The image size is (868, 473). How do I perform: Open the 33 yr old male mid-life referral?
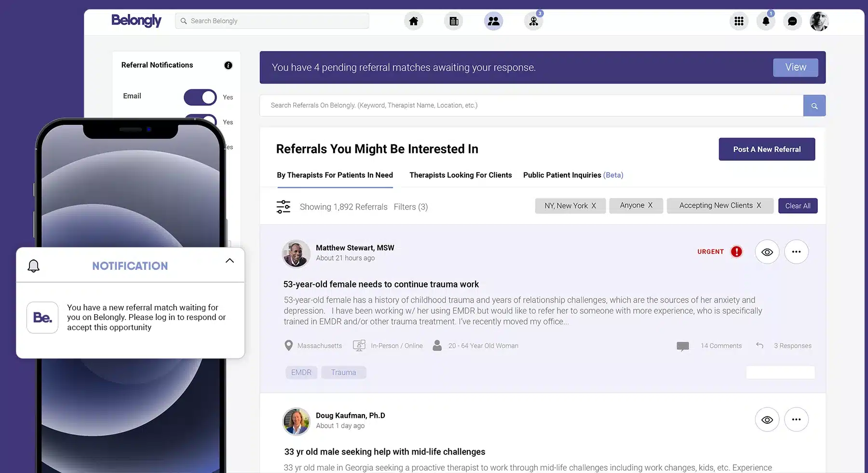pyautogui.click(x=384, y=452)
